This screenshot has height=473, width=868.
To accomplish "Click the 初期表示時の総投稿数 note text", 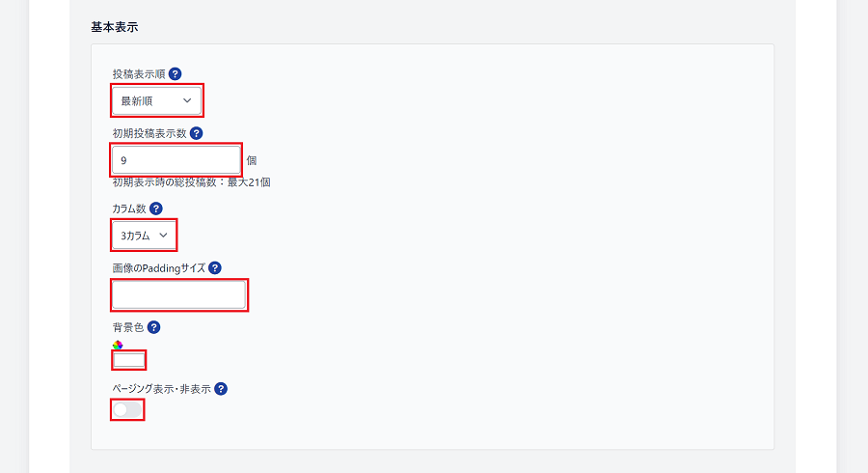I will pyautogui.click(x=192, y=182).
